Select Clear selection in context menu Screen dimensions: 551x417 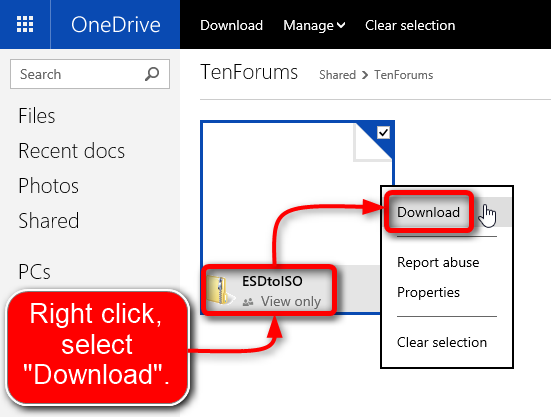click(442, 342)
